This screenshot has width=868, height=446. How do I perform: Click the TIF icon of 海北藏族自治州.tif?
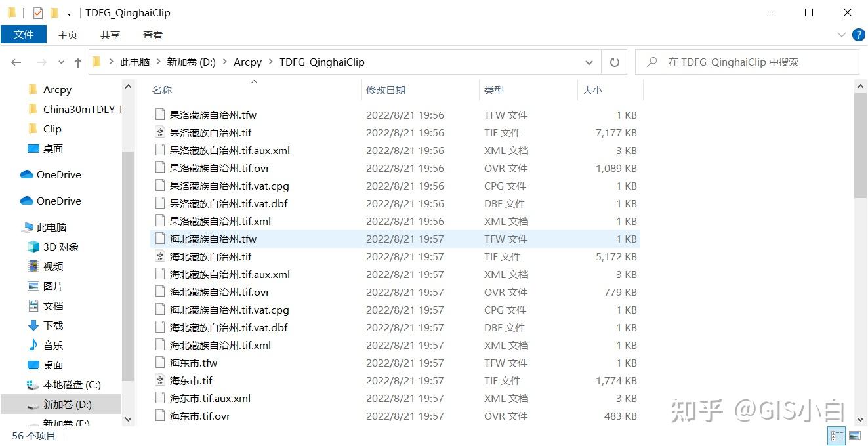[159, 256]
